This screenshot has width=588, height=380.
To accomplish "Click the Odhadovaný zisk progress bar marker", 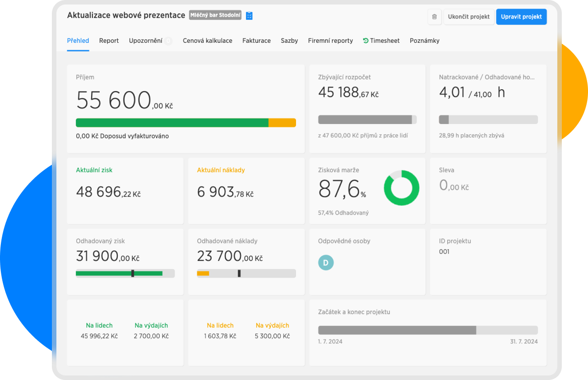I will pyautogui.click(x=132, y=273).
